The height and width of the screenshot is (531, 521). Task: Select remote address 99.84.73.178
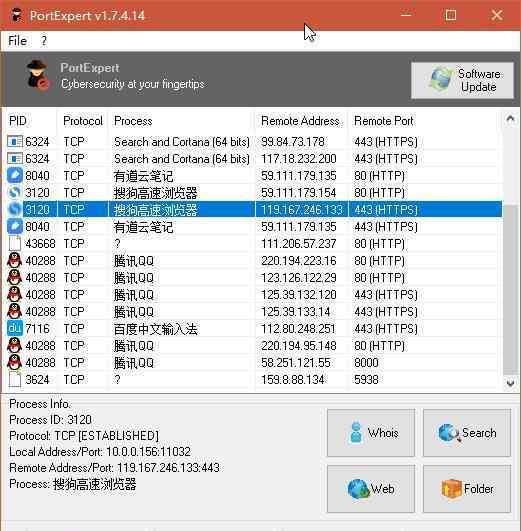click(x=293, y=142)
